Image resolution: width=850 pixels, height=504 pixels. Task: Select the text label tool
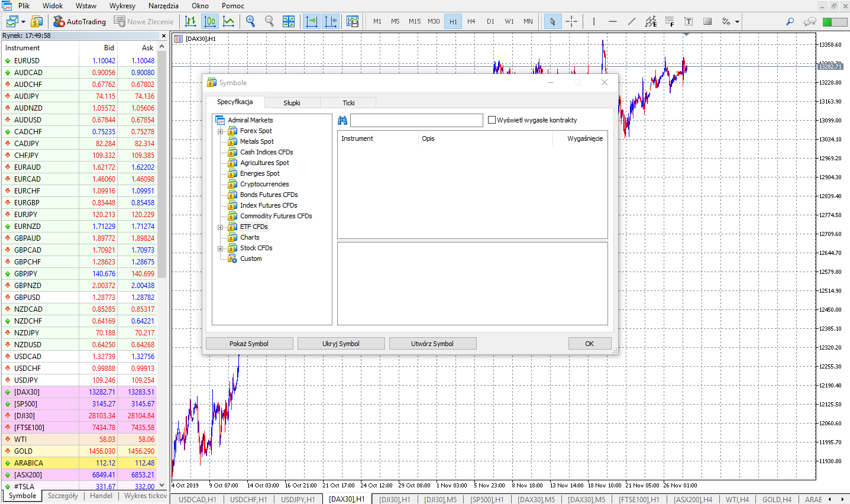point(689,21)
